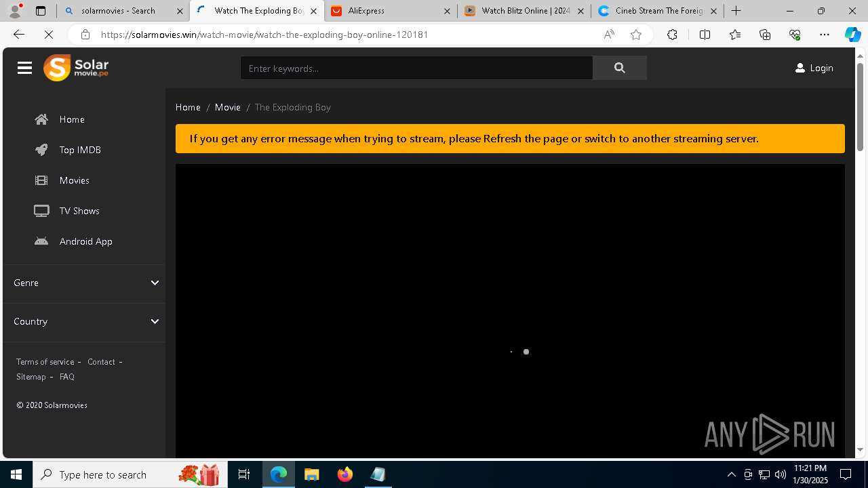This screenshot has width=868, height=488.
Task: Open the Favorites list icon
Action: (x=735, y=35)
